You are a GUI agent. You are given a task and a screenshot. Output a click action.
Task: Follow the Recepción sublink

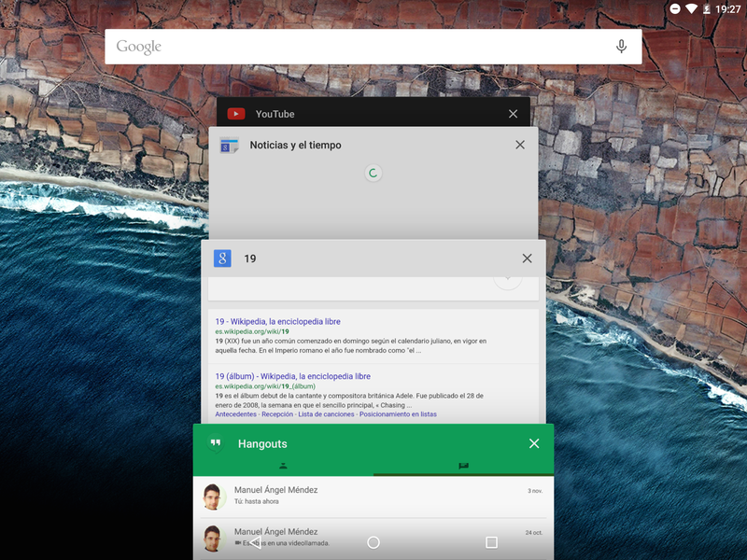click(277, 414)
